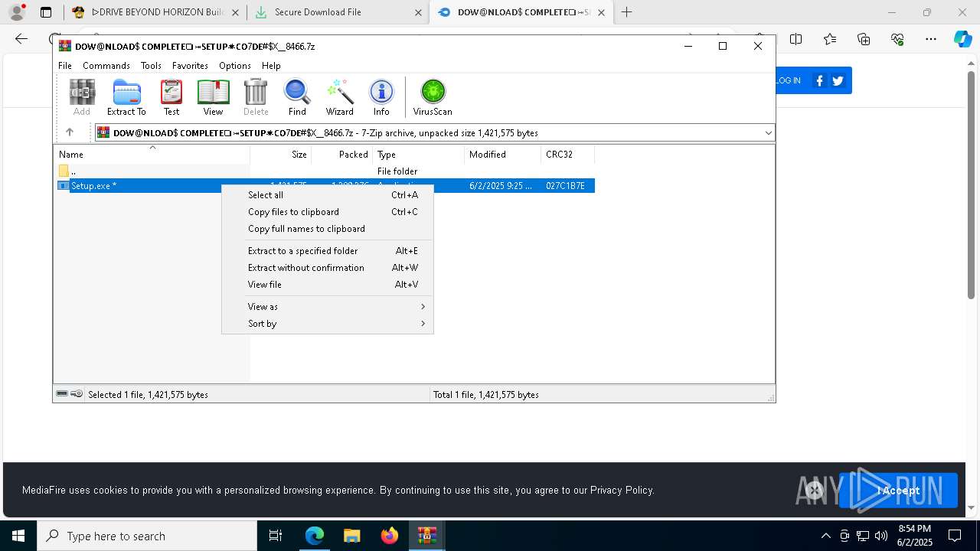Go up one folder level arrow
980x551 pixels.
tap(70, 132)
